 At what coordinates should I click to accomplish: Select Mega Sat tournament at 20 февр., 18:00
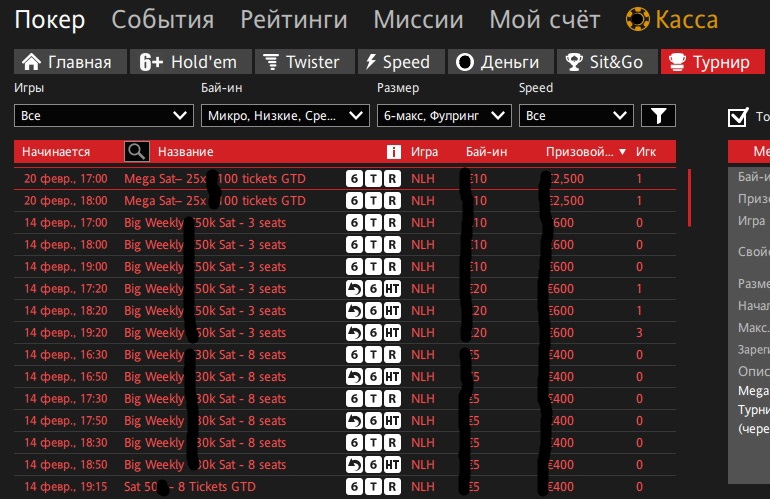pyautogui.click(x=345, y=201)
